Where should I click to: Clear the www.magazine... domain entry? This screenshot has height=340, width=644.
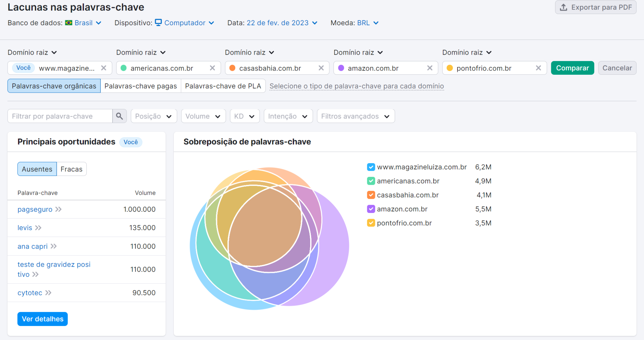[104, 68]
